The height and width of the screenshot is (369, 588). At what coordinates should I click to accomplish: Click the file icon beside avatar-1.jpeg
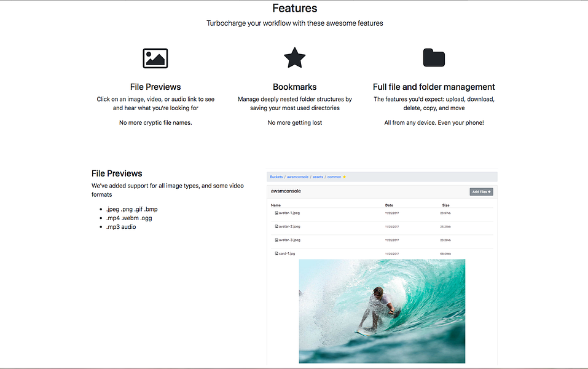(276, 213)
